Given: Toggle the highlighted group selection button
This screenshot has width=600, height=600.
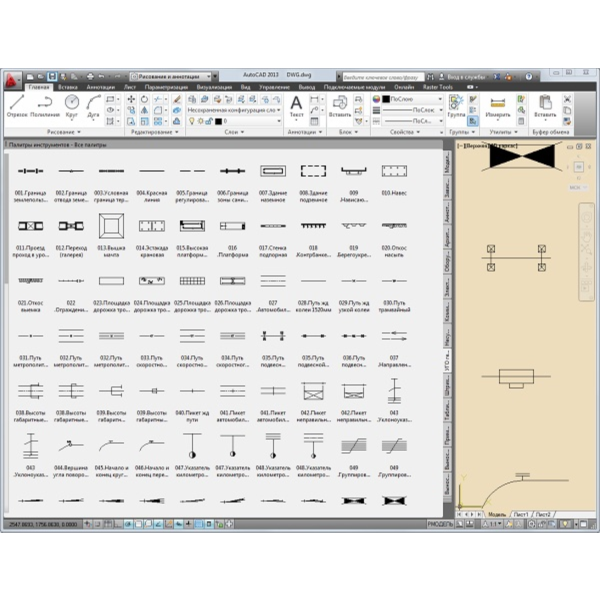Looking at the screenshot, I should [473, 121].
